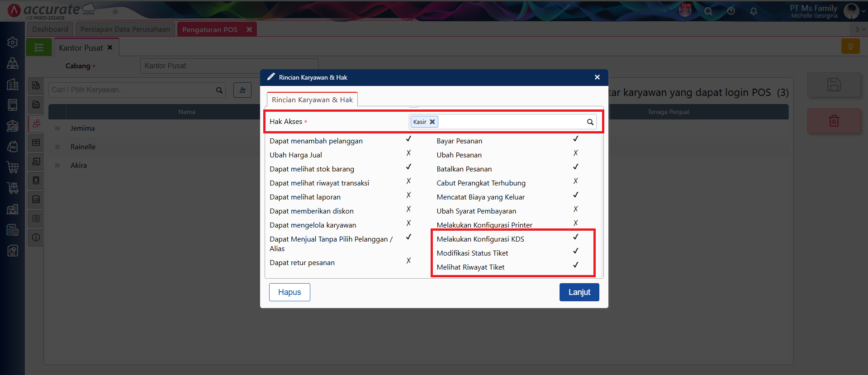Click the Hapus button
This screenshot has width=868, height=375.
click(289, 292)
